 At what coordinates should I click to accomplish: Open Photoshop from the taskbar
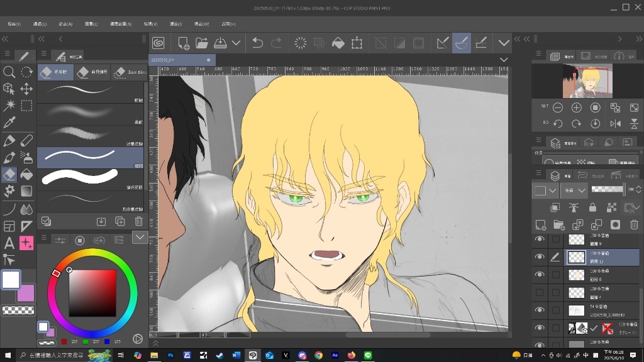(170, 355)
